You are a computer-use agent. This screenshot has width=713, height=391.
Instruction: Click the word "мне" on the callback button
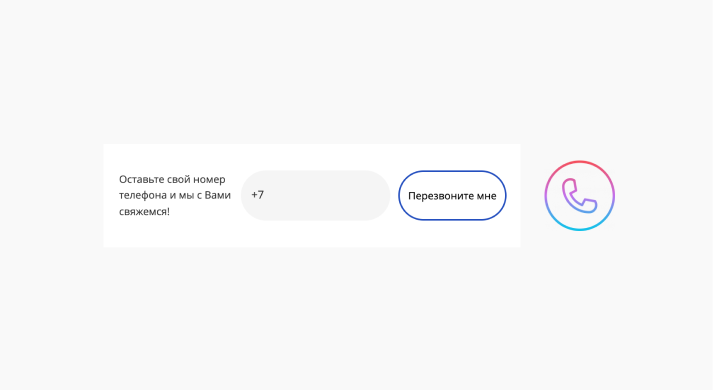[x=486, y=196]
